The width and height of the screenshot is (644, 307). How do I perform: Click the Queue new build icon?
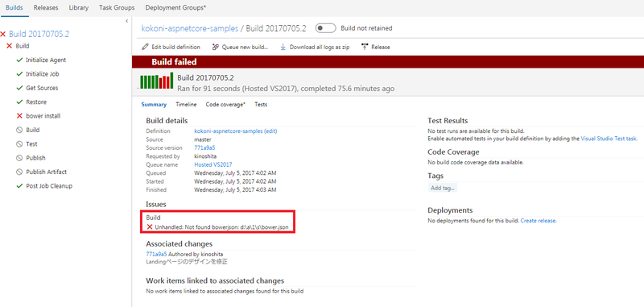point(216,47)
